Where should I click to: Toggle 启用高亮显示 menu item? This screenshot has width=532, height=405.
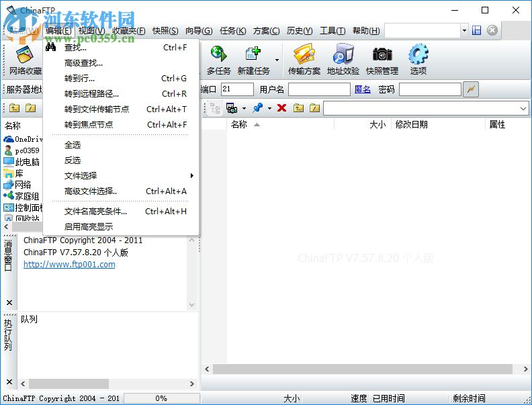pyautogui.click(x=121, y=226)
